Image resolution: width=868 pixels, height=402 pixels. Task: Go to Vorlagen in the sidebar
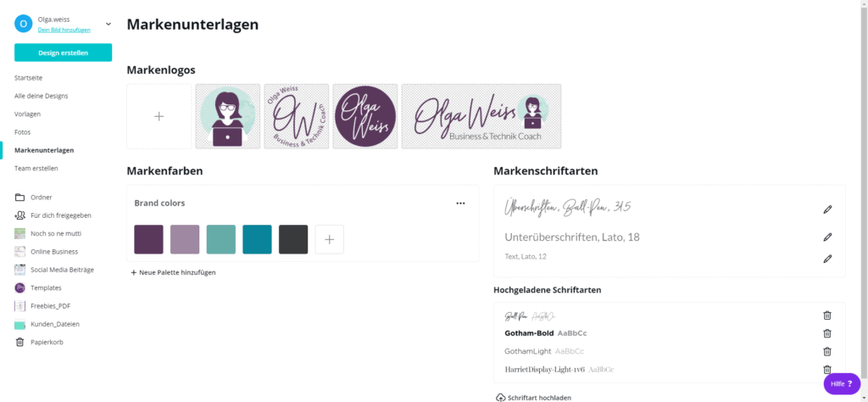pyautogui.click(x=28, y=114)
